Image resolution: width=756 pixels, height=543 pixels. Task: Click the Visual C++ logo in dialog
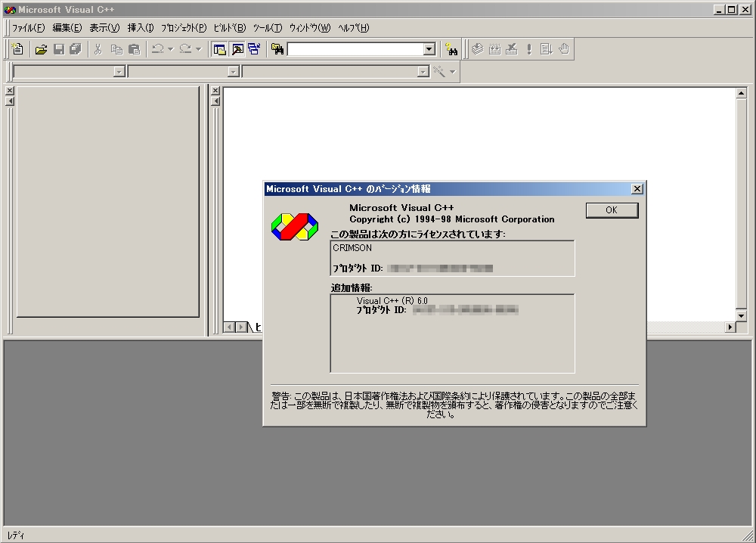click(295, 227)
